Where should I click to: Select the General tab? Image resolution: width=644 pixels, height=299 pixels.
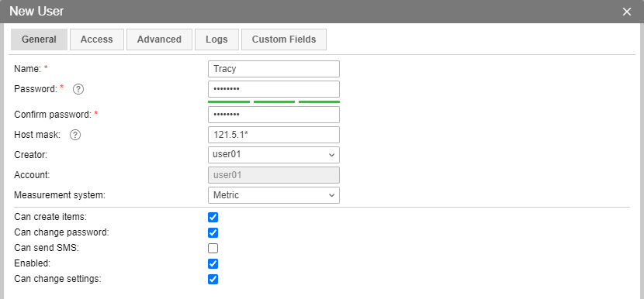point(39,40)
